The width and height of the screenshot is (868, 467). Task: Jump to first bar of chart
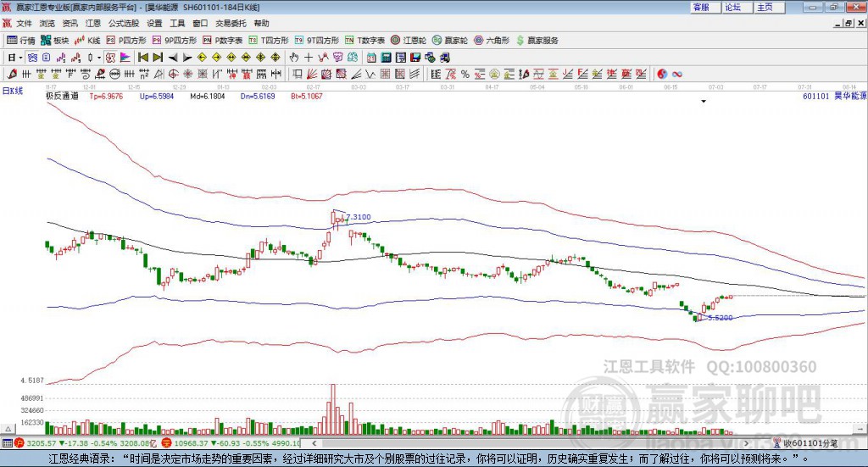tap(143, 58)
